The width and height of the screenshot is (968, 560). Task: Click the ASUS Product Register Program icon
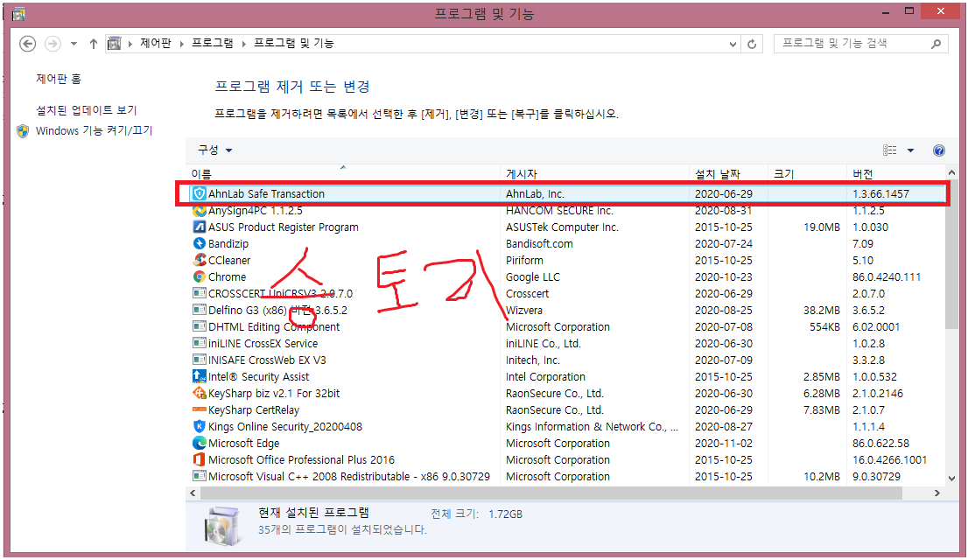tap(199, 227)
